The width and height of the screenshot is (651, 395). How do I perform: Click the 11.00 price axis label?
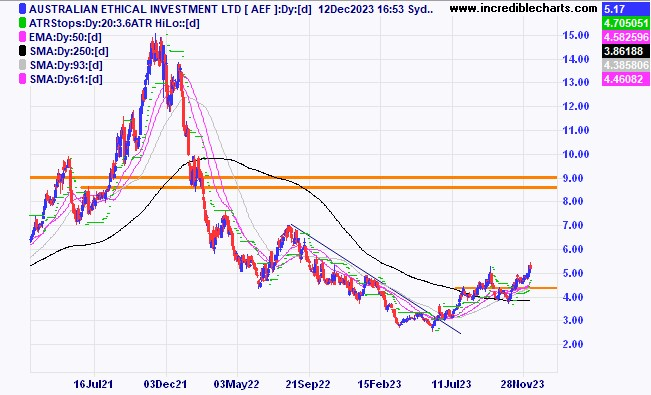pos(576,130)
